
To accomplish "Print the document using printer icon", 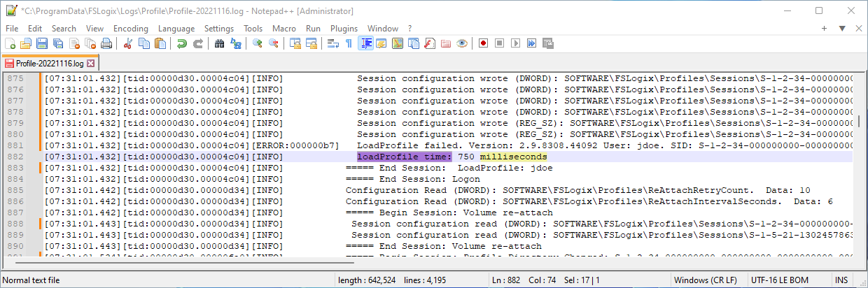I will 106,43.
